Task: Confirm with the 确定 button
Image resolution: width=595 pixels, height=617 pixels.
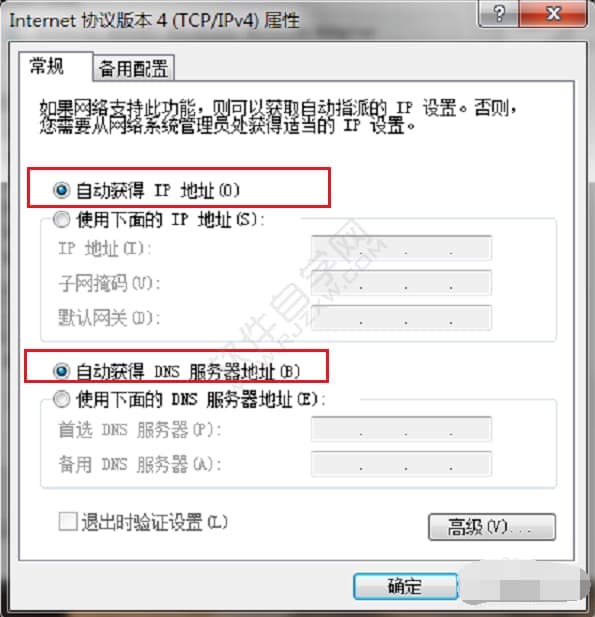Action: tap(405, 586)
